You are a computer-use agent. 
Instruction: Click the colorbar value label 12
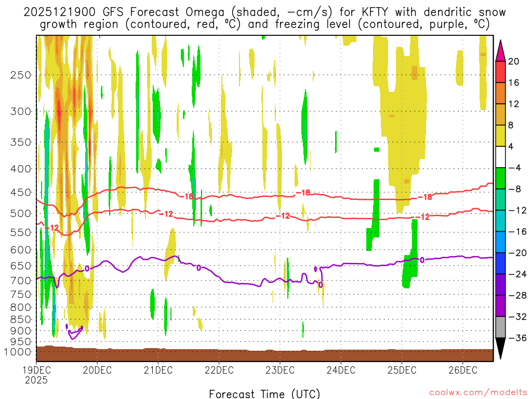(514, 104)
